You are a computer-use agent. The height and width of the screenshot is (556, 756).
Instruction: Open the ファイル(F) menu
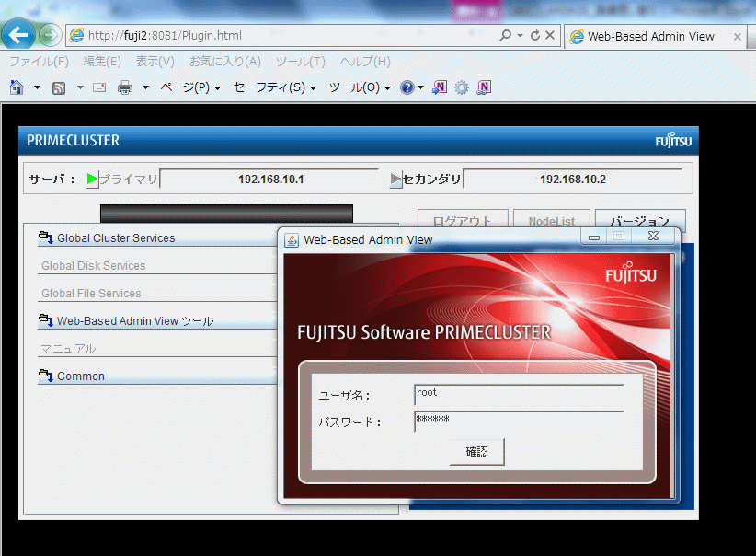[x=39, y=62]
